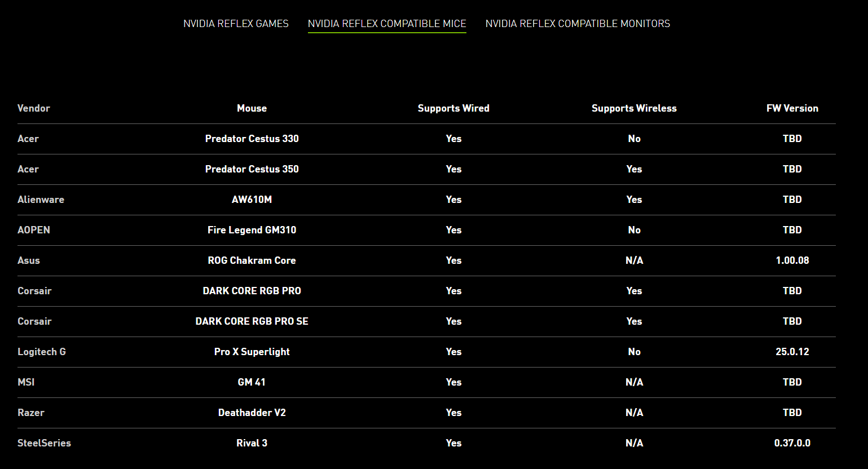The image size is (868, 469).
Task: Click the Razer vendor cell
Action: tap(31, 413)
